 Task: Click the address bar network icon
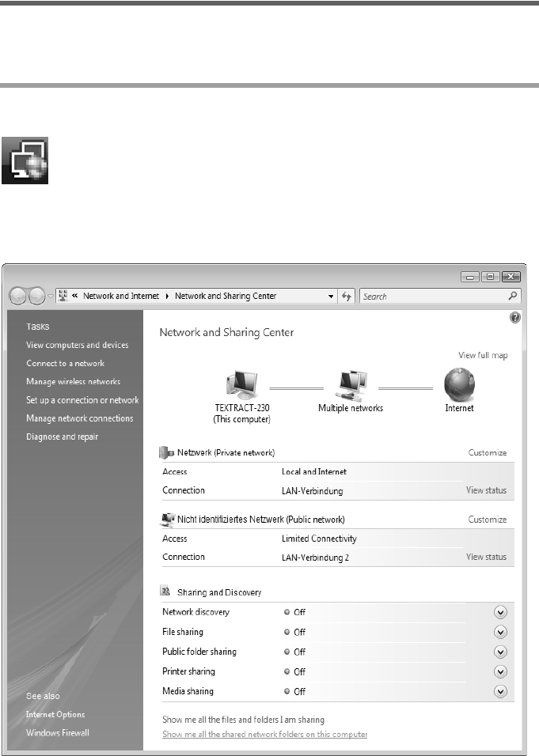[x=63, y=296]
